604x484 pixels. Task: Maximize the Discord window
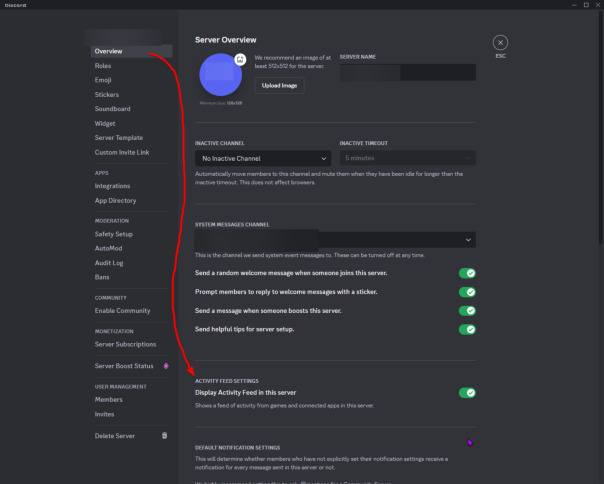586,5
